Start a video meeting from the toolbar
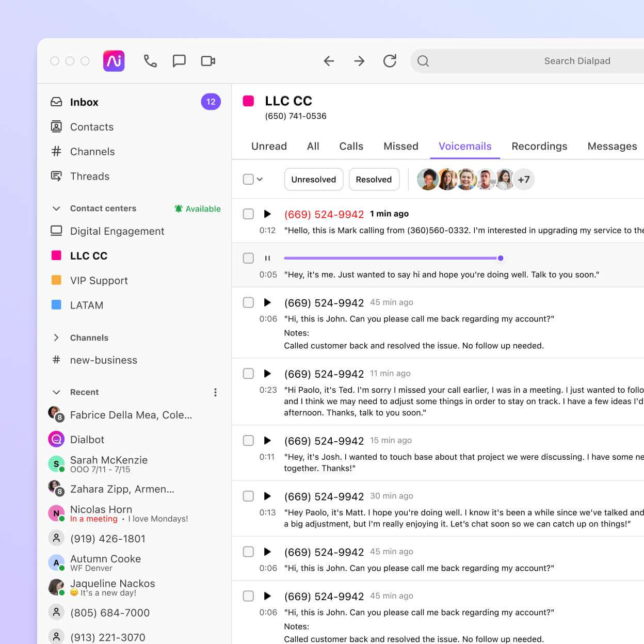 point(207,61)
